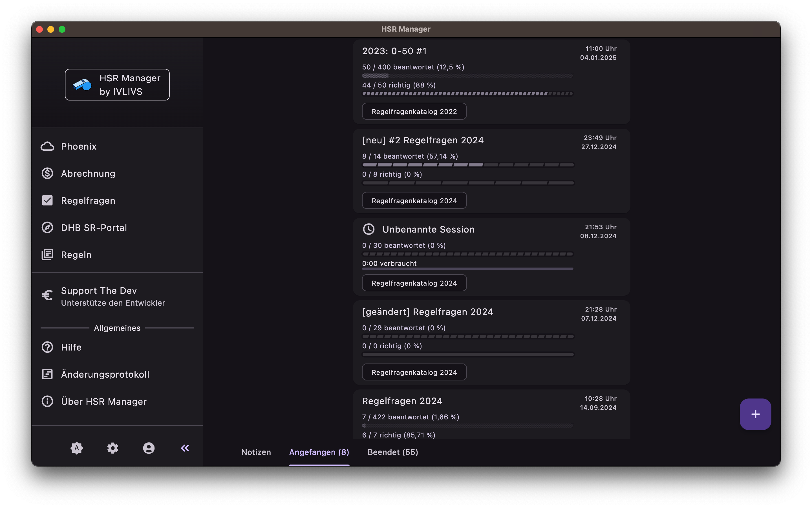Click the whistle logo icon

pyautogui.click(x=82, y=85)
